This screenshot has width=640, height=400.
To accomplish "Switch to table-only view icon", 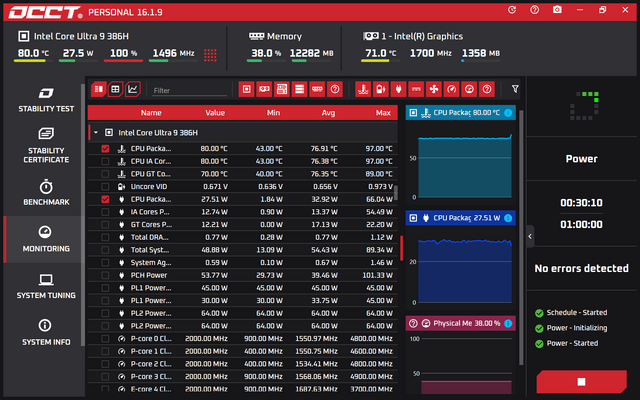I will tap(116, 89).
